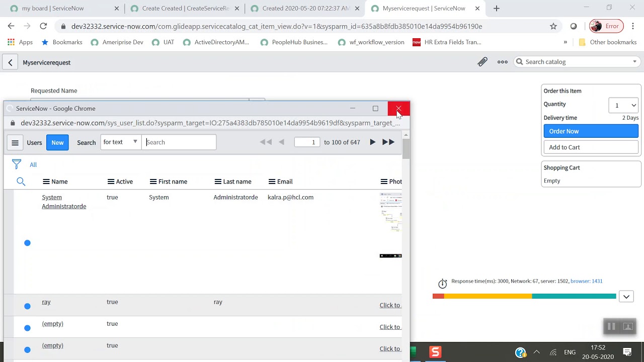Open the ray user link
Viewport: 644px width, 362px height.
pos(46,302)
